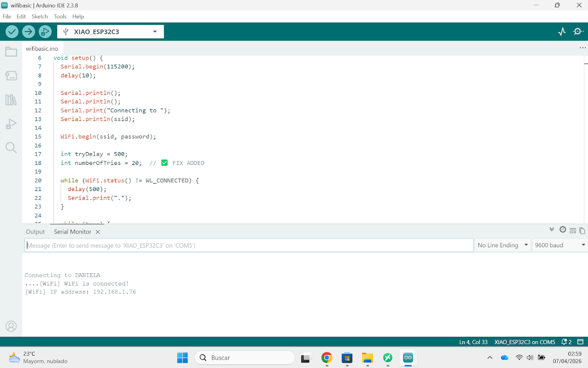Close the Serial Monitor tab
Viewport: 588px width, 368px height.
pos(98,232)
